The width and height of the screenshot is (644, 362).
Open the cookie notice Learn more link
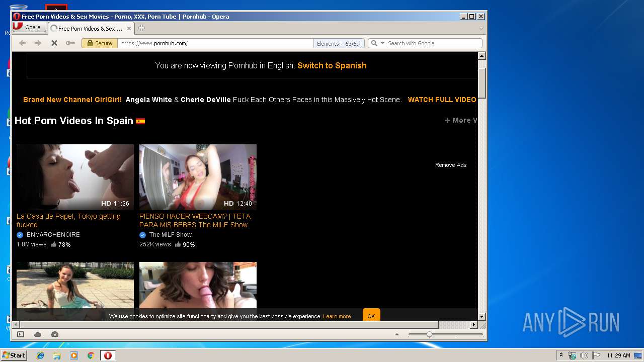pos(337,316)
